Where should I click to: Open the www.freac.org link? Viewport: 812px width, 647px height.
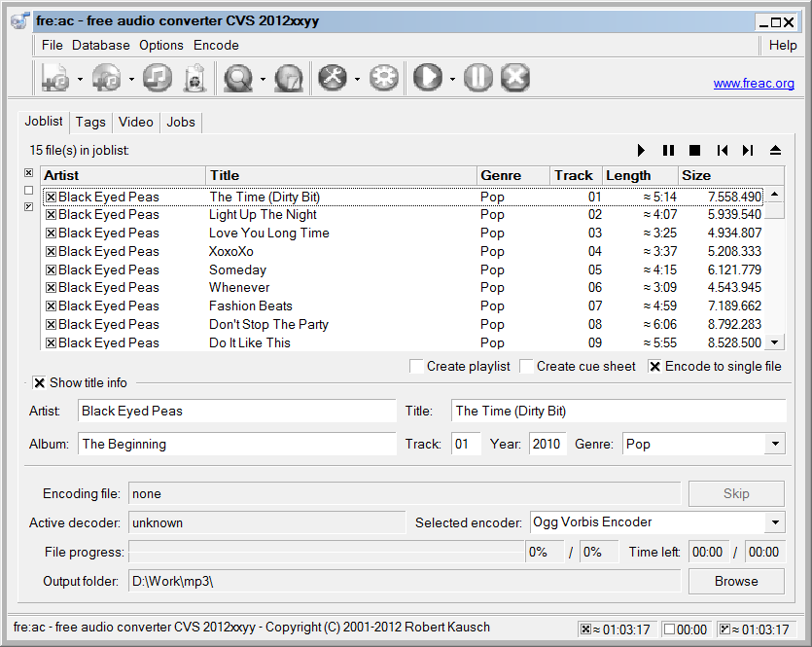tap(754, 83)
